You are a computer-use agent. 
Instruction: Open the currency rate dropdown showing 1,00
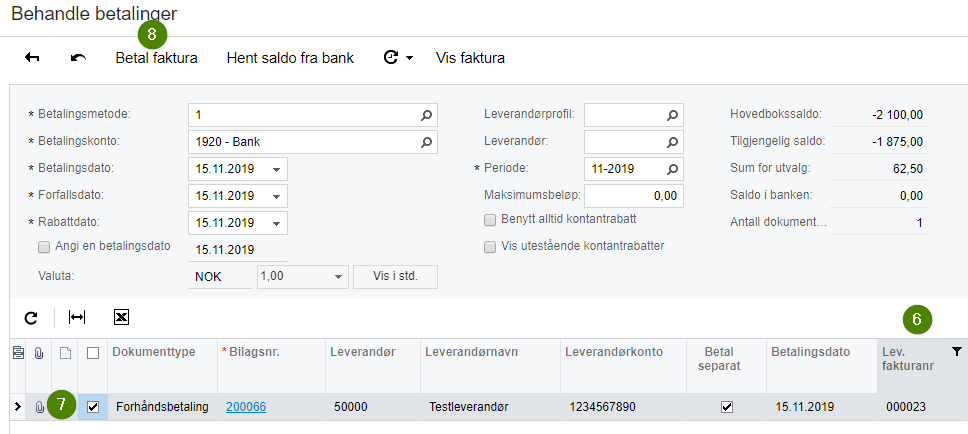(x=338, y=276)
